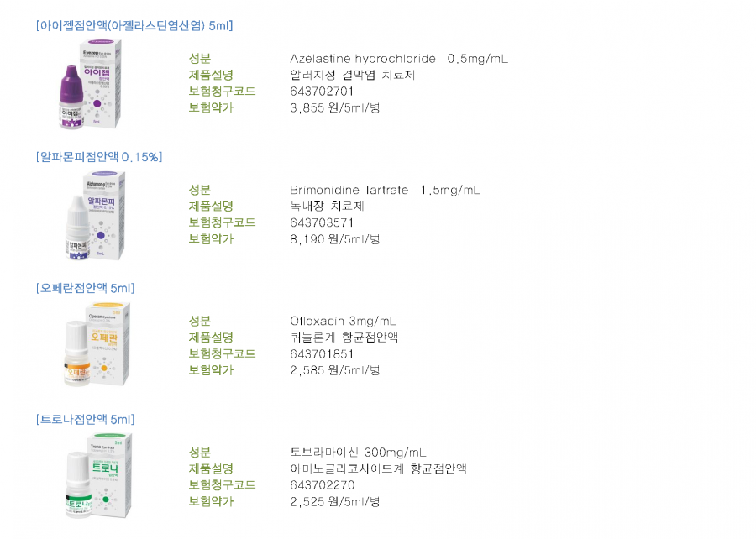The image size is (756, 539).
Task: Click the 알파몬피점안액 0.15% heading link
Action: click(x=99, y=157)
